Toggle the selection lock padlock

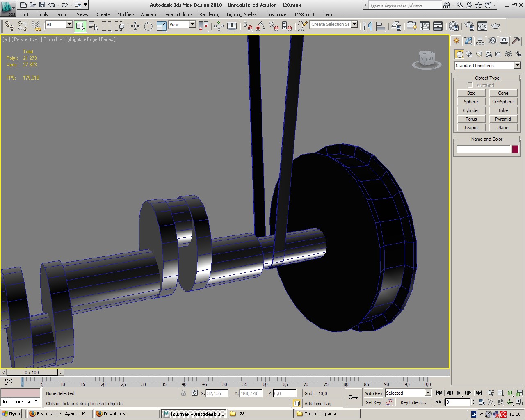183,393
